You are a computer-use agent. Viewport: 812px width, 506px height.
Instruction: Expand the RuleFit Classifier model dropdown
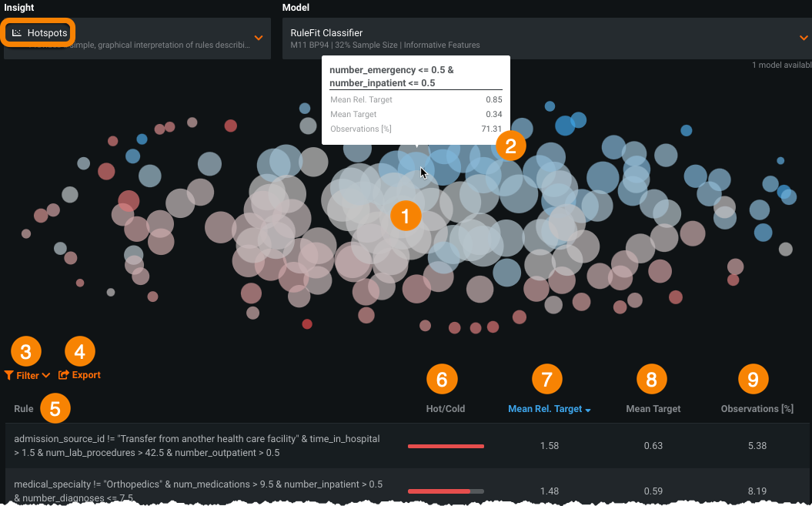click(x=804, y=38)
